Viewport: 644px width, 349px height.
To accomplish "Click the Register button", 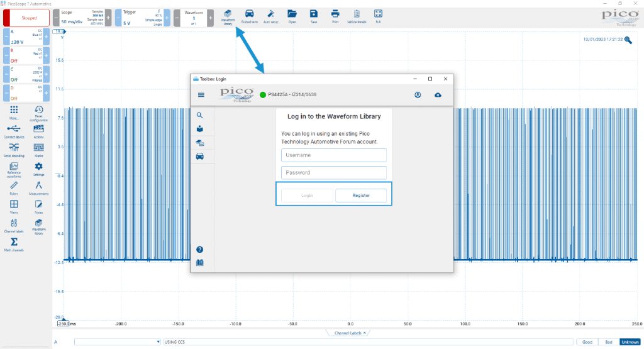I will click(x=361, y=196).
